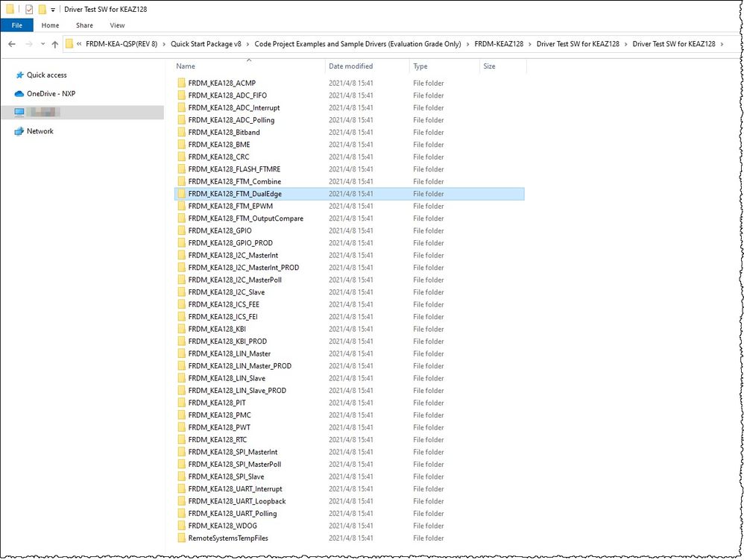Click the FRDM_KEA128_WDOG name

point(223,526)
